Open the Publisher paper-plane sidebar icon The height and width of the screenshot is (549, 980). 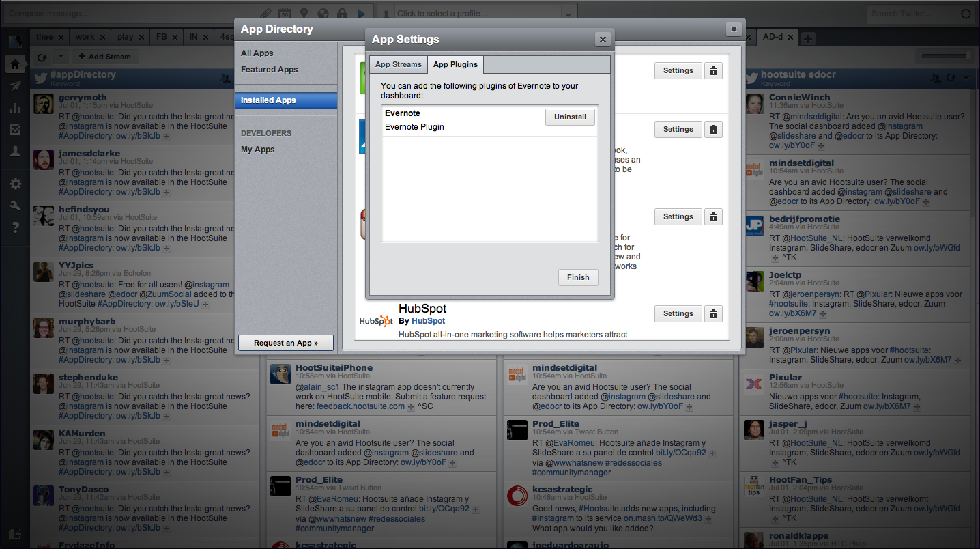coord(15,85)
